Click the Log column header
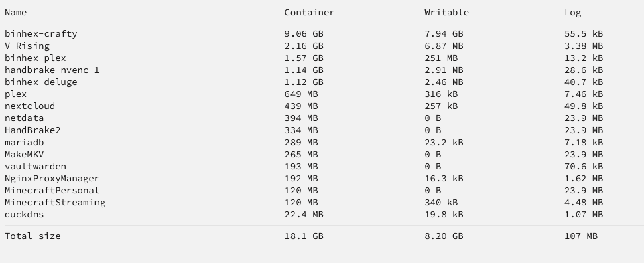Screen dimensions: 644x263 click(572, 13)
